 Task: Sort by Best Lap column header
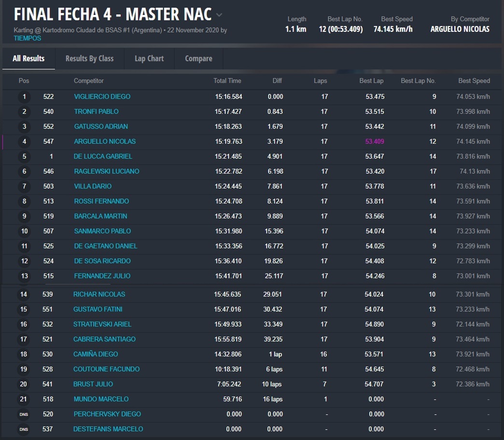(371, 81)
